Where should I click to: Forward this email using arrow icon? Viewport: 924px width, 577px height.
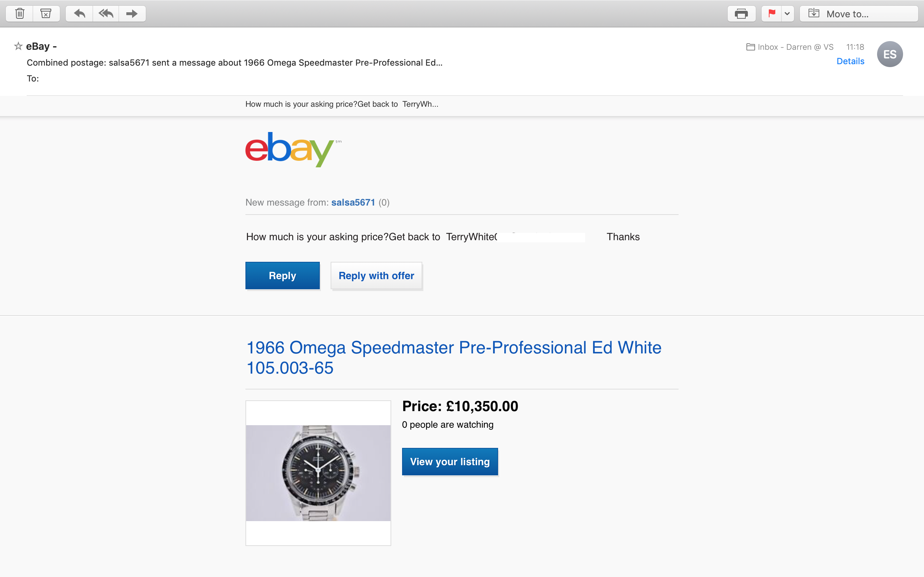coord(132,14)
